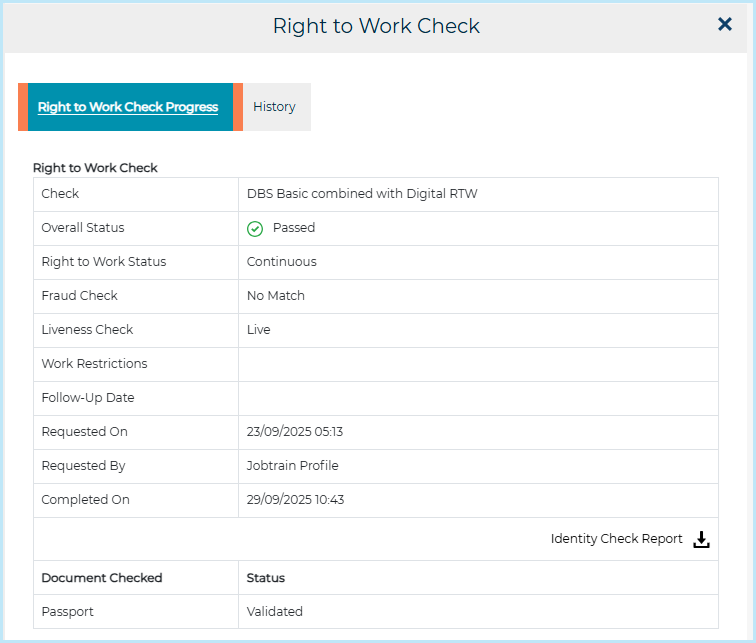
Task: Download the Identity Check Report via download icon
Action: point(701,539)
